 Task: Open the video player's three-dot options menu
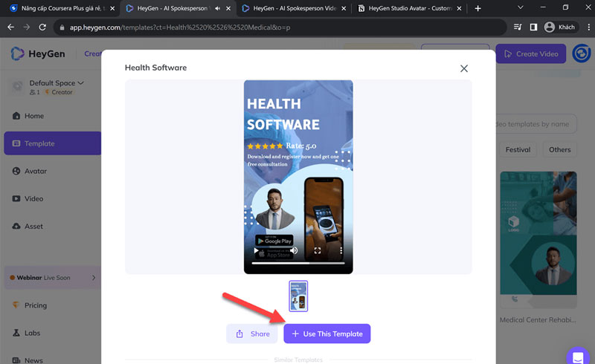pos(341,251)
